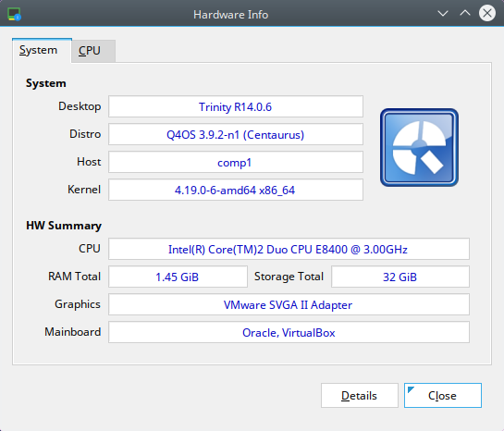The height and width of the screenshot is (431, 504).
Task: Click the Desktop label
Action: 80,106
